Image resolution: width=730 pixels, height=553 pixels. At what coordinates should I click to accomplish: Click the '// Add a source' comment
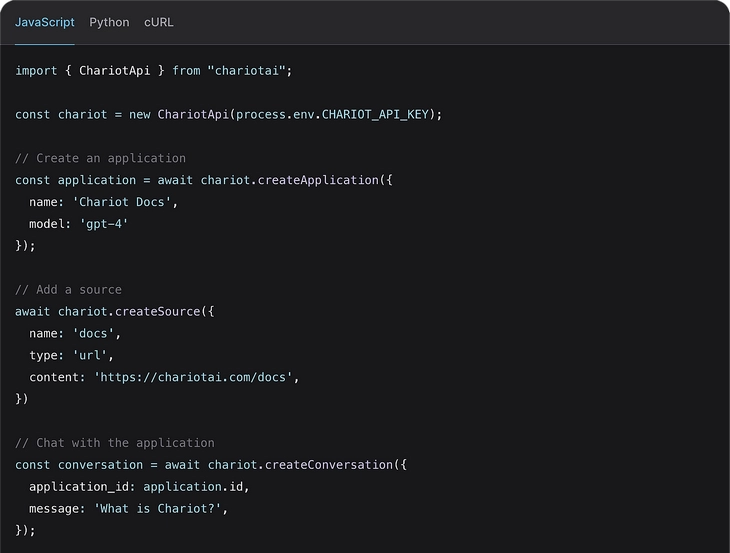(x=68, y=290)
